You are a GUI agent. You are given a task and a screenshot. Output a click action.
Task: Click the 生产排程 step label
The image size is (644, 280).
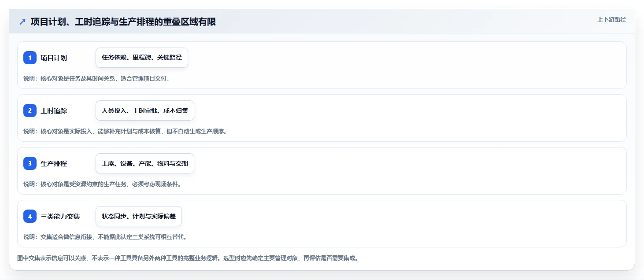click(x=54, y=163)
